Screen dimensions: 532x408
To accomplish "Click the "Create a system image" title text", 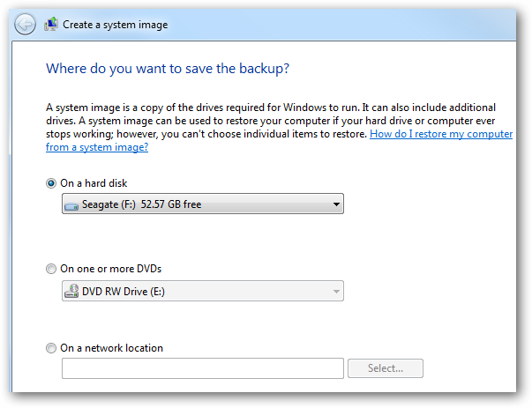I will point(115,25).
